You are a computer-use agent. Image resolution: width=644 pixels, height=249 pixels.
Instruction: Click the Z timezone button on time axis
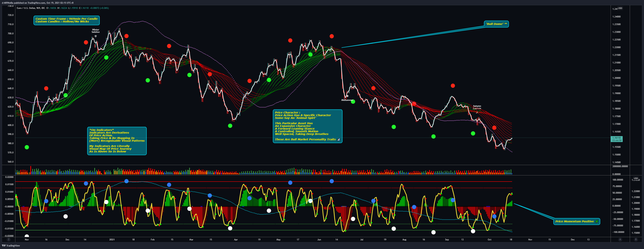pos(8,240)
